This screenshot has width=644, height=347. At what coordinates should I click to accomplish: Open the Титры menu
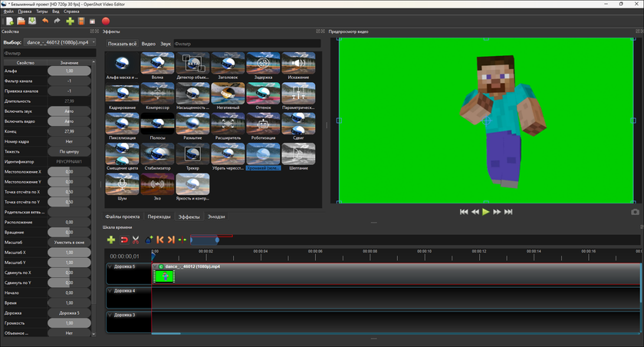click(x=42, y=12)
